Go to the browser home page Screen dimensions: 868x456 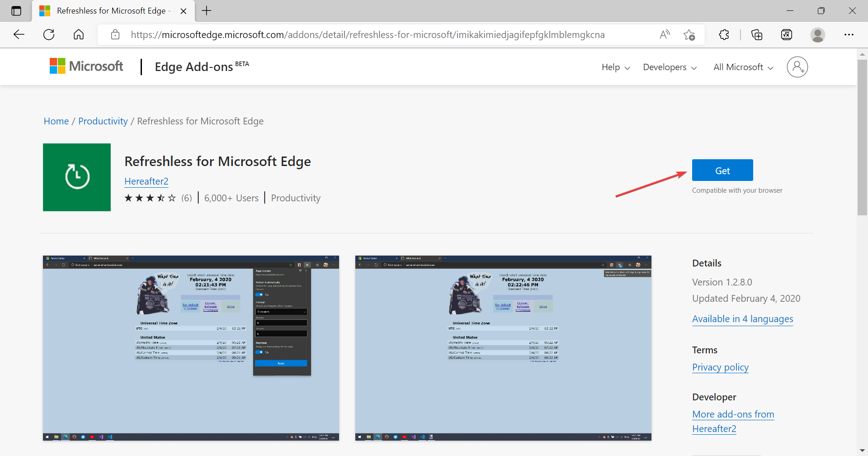(79, 35)
